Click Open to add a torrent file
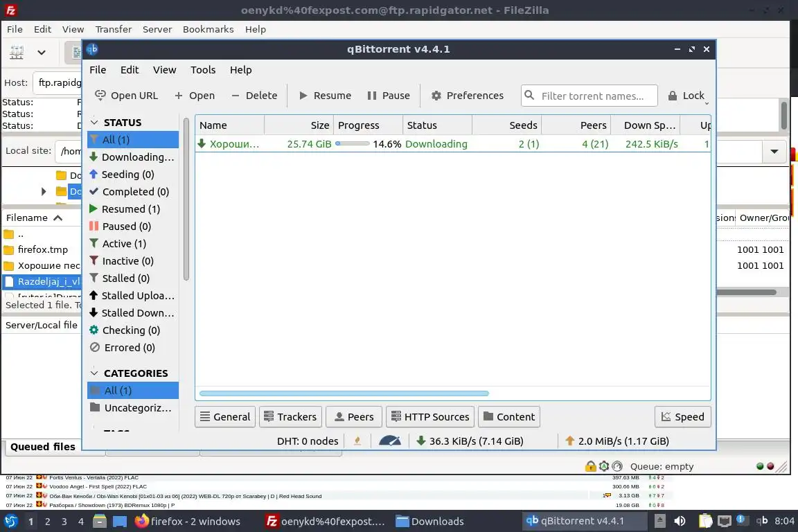 coord(195,96)
